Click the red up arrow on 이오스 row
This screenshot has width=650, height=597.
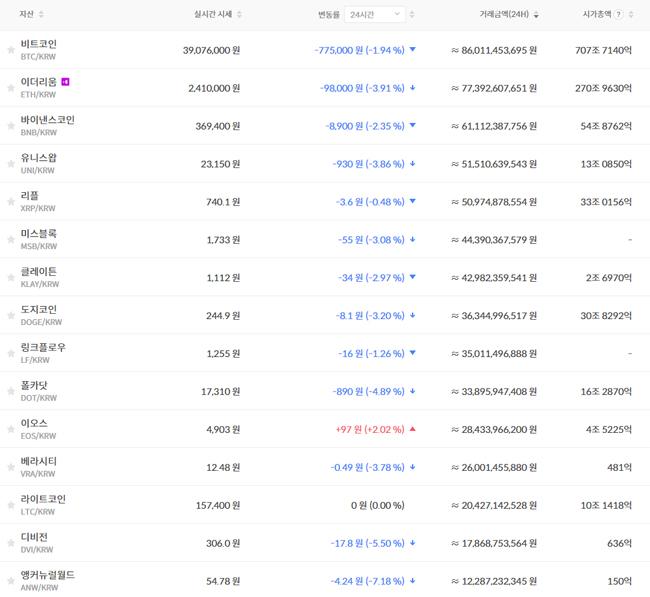(x=412, y=429)
